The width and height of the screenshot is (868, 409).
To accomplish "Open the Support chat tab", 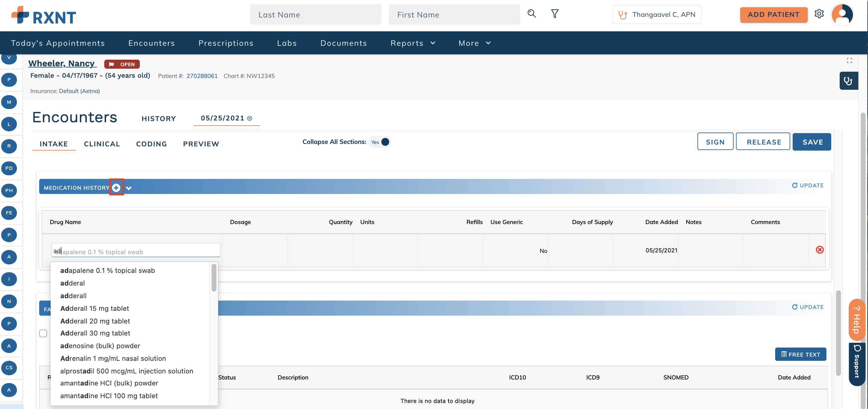I will tap(857, 364).
